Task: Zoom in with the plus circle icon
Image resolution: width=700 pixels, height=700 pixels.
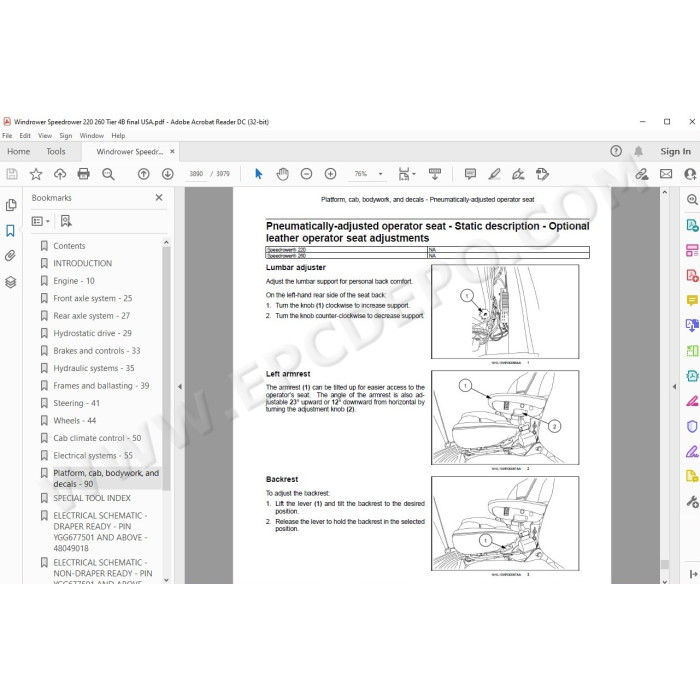Action: point(330,174)
